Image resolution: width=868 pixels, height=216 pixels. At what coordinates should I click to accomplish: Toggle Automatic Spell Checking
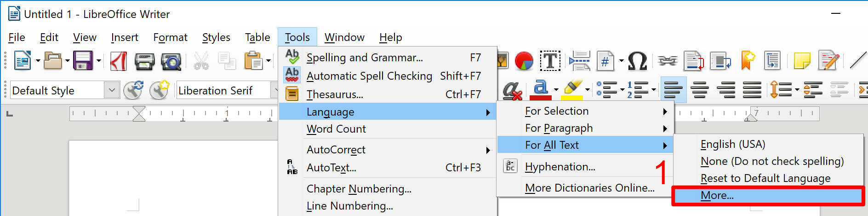(x=388, y=76)
